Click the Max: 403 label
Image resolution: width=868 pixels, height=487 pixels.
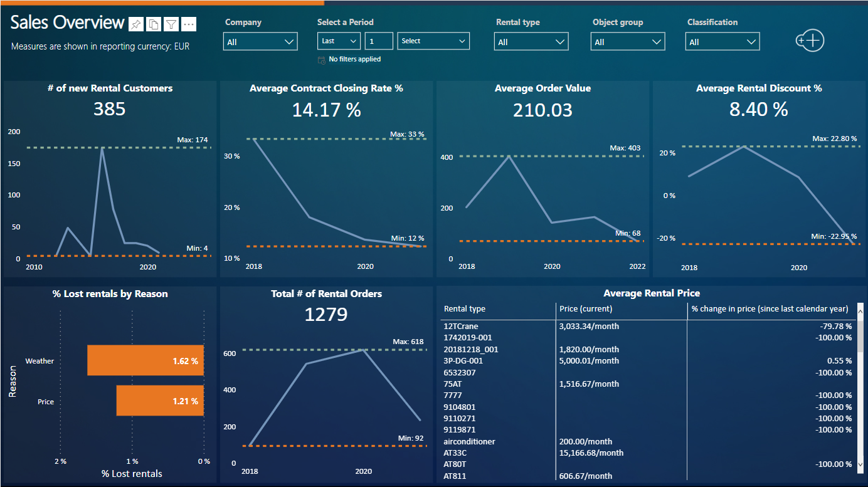click(625, 148)
